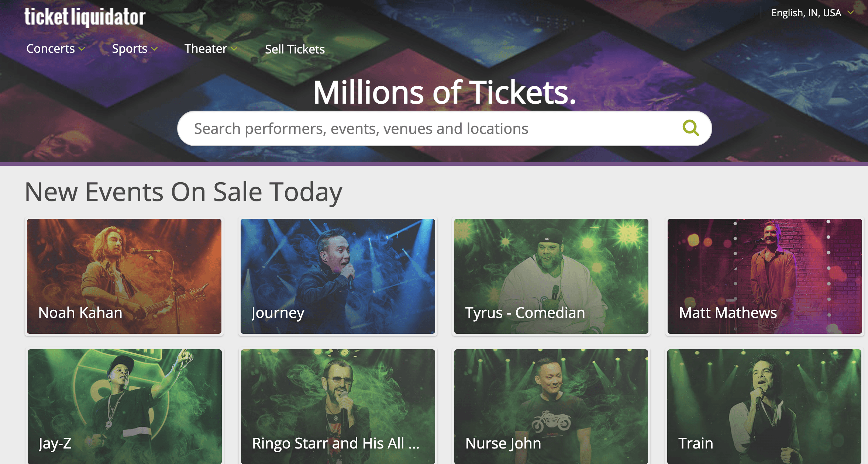The image size is (868, 464).
Task: Open the English, IN, USA locale selector
Action: (812, 13)
